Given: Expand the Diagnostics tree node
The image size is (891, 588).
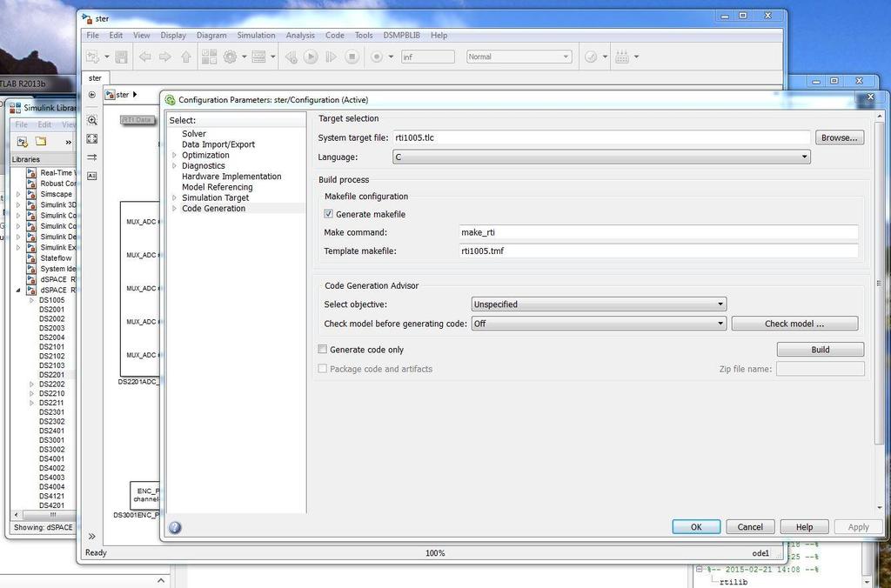Looking at the screenshot, I should tap(174, 166).
